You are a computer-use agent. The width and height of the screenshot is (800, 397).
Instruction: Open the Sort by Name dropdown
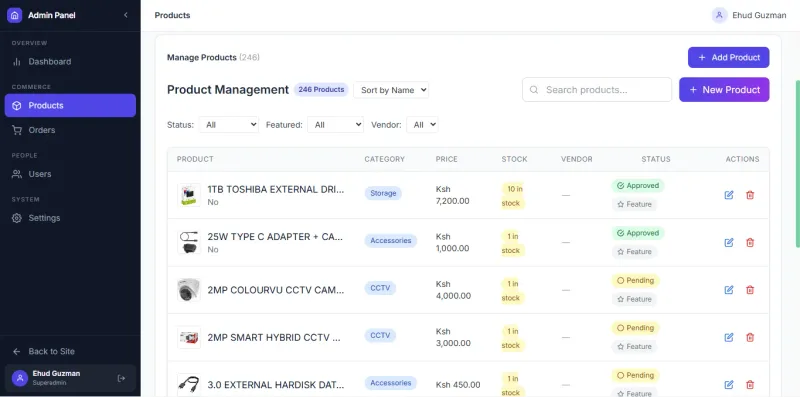click(391, 90)
